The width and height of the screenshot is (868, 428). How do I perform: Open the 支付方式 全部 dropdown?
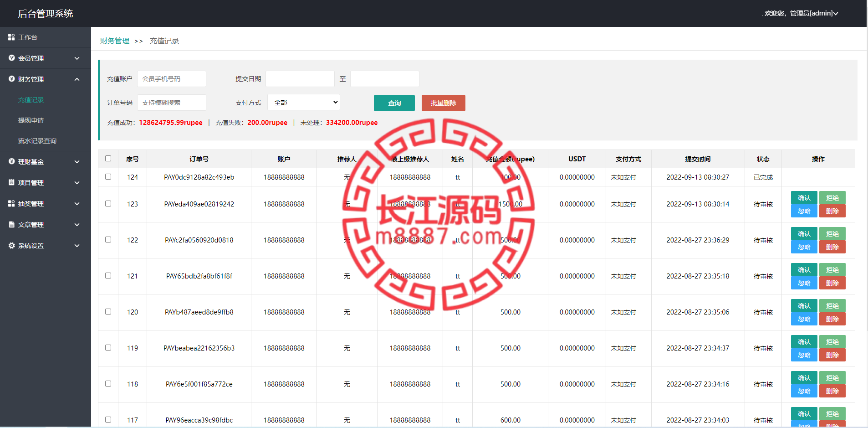[304, 103]
